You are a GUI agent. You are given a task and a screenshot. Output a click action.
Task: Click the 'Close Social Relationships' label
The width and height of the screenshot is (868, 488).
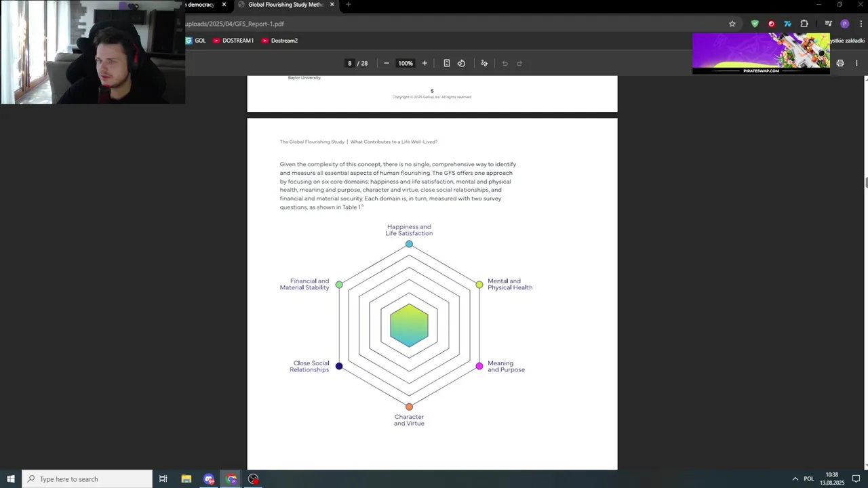309,366
